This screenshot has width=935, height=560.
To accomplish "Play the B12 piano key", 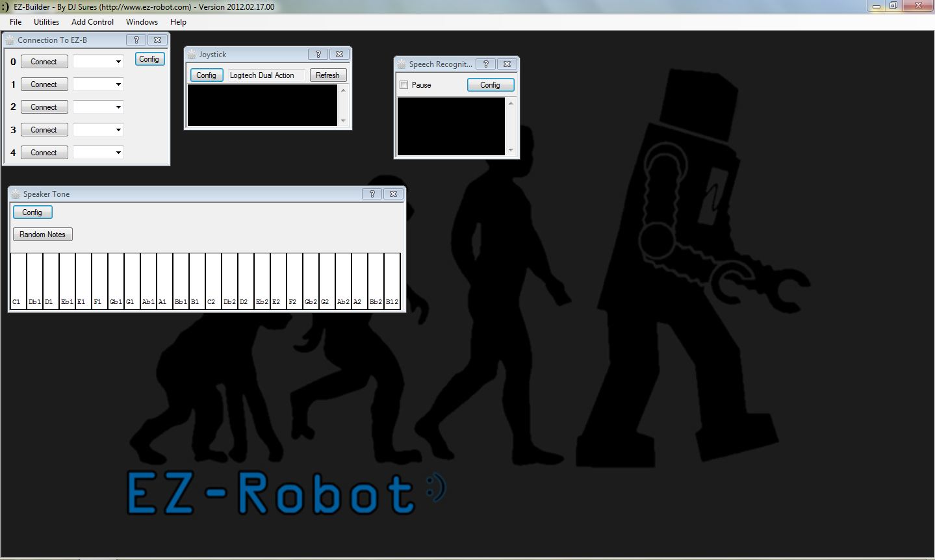I will click(392, 281).
